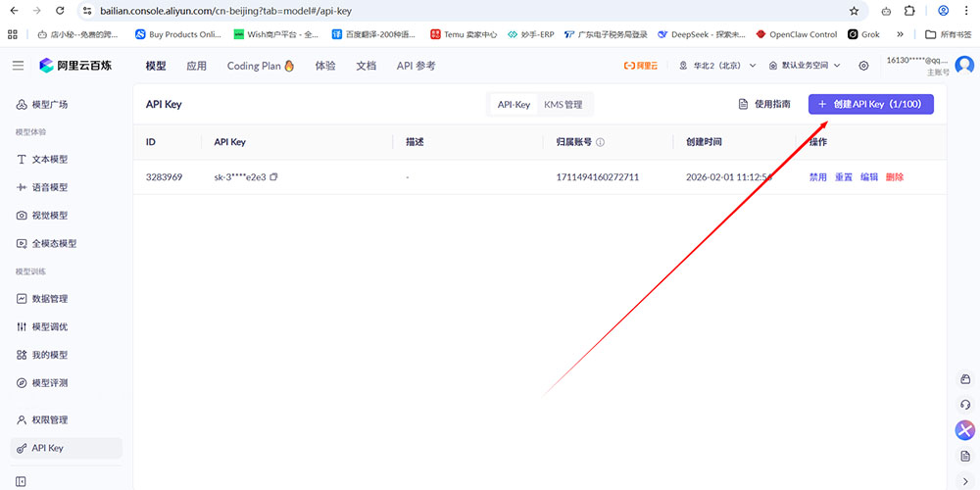Click the 描述 column header

[415, 142]
